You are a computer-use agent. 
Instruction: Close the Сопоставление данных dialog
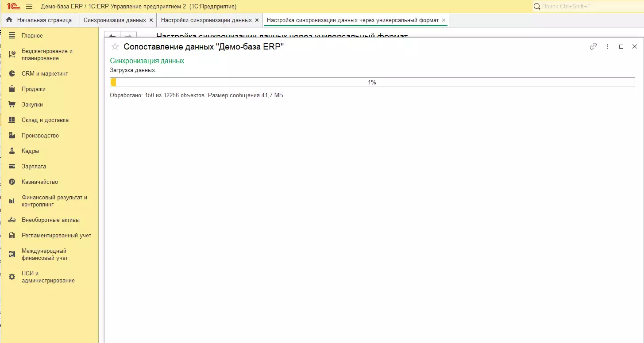[x=634, y=46]
